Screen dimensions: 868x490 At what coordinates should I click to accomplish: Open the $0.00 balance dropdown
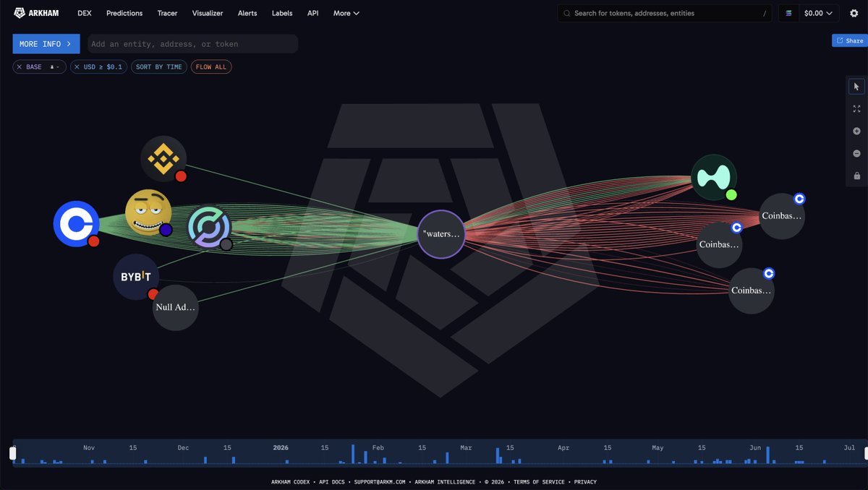(x=809, y=13)
